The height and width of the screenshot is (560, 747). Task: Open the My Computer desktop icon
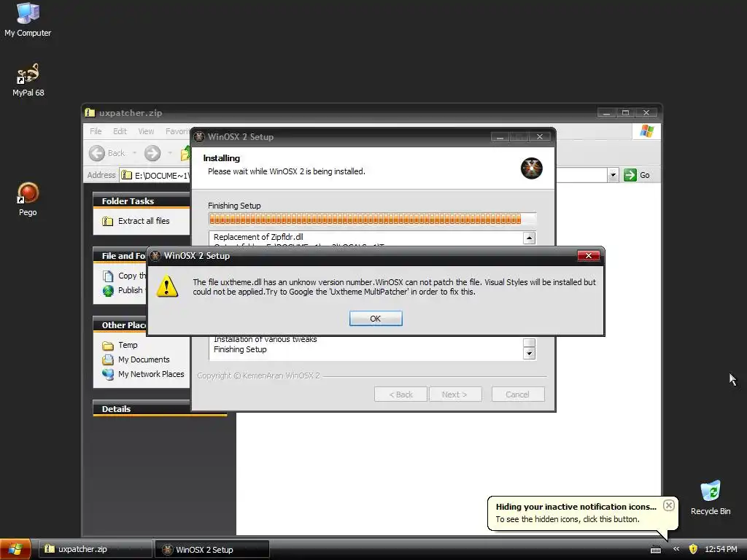[x=28, y=20]
